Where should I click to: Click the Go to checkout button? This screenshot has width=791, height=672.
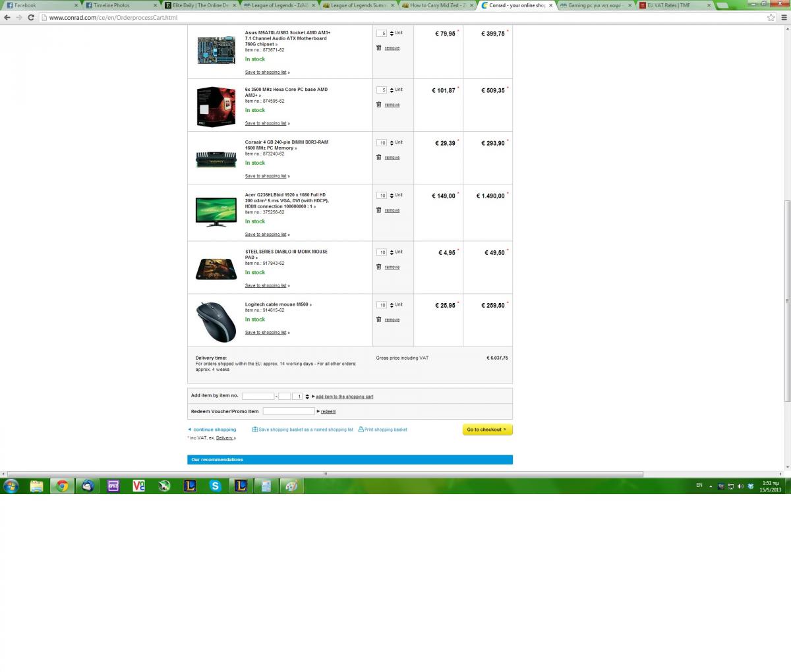click(487, 430)
